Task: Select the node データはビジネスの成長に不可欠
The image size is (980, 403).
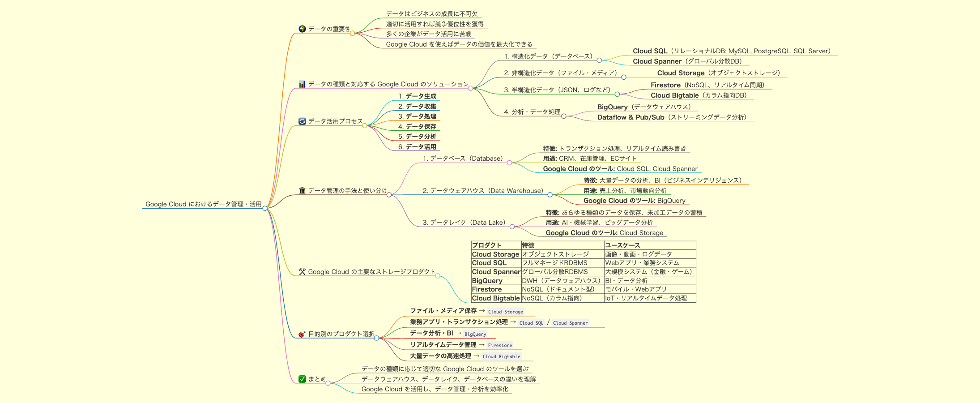Action: coord(432,14)
